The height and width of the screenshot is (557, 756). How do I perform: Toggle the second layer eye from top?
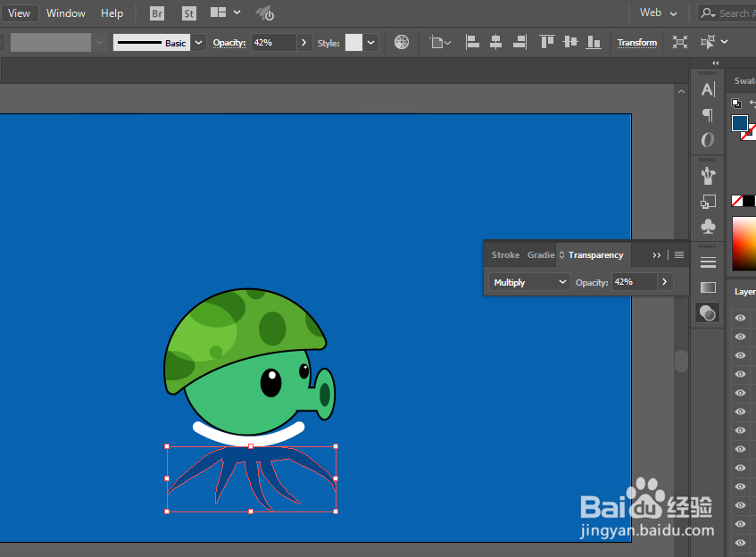coord(740,337)
